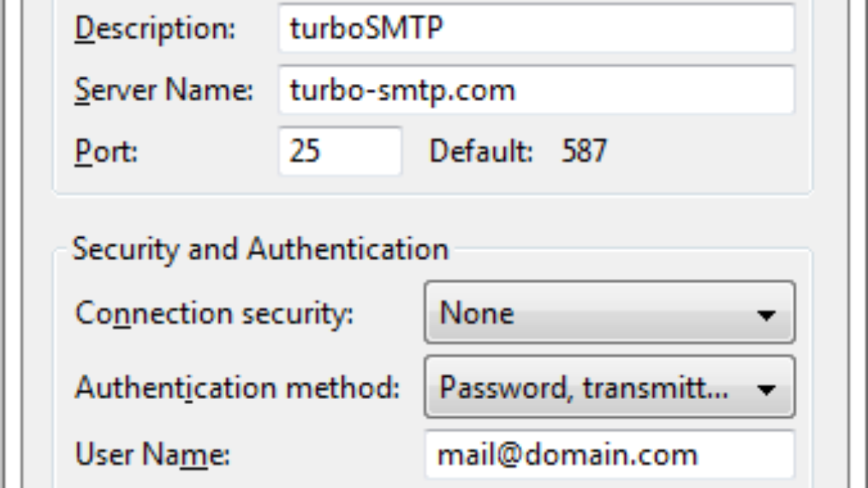Click the turboSMTP text in Description
The image size is (868, 488).
point(366,29)
